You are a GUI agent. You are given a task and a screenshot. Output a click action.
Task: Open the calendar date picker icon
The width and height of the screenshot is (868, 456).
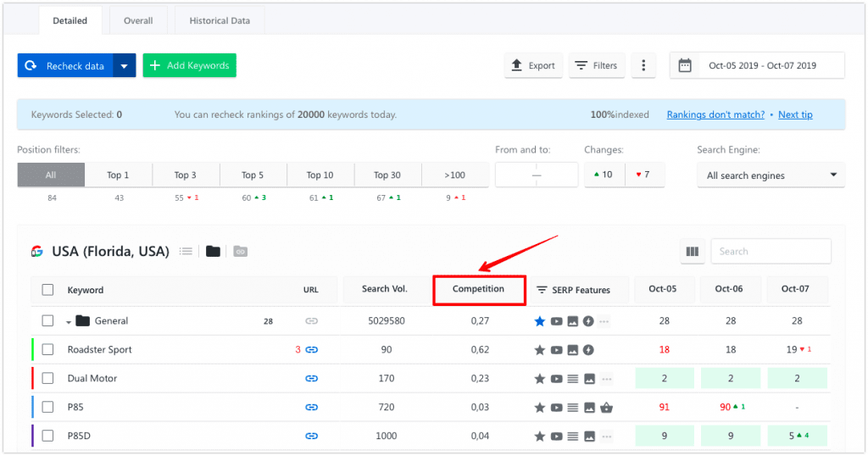[x=685, y=65]
